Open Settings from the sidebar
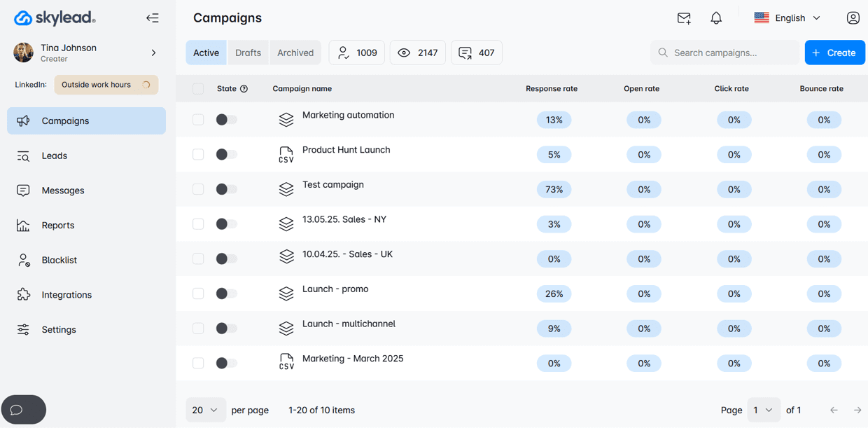 (x=59, y=329)
